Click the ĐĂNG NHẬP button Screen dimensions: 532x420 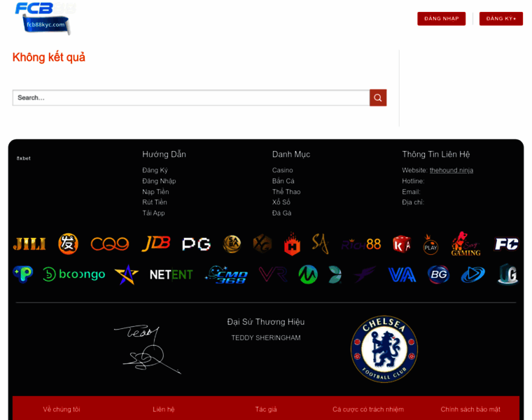tap(442, 19)
